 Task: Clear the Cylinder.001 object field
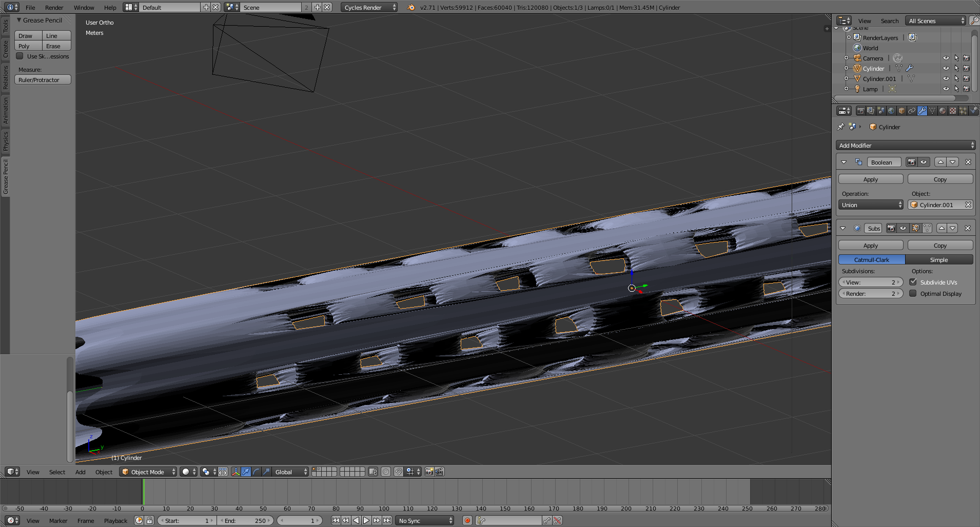[968, 205]
